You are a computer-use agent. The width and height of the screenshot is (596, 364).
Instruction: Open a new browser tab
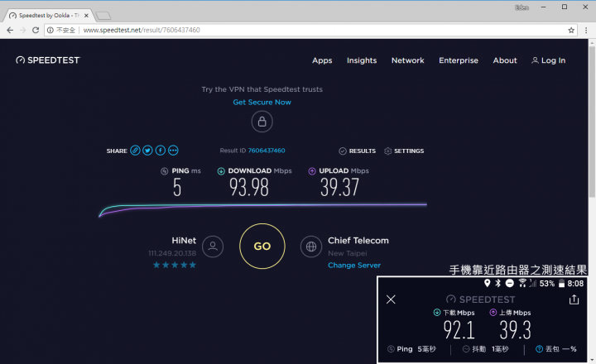pos(103,16)
